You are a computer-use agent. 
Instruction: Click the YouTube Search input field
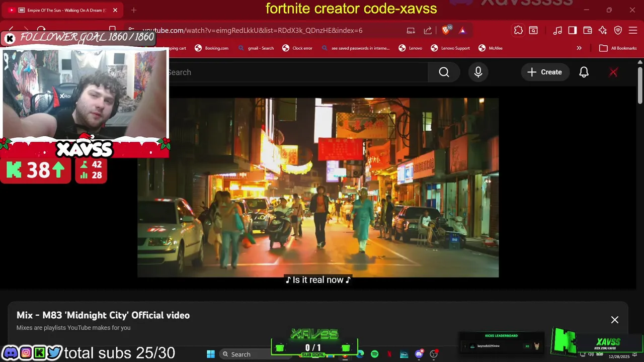pyautogui.click(x=297, y=72)
